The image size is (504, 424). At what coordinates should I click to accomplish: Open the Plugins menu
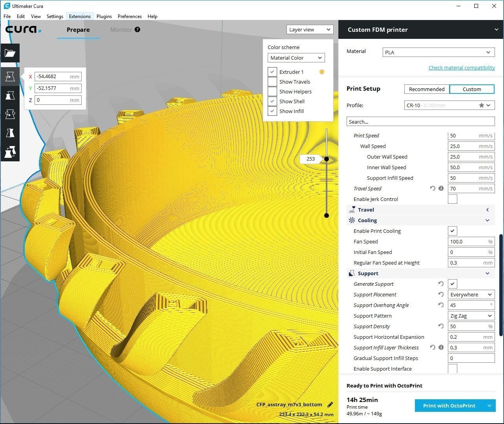pyautogui.click(x=104, y=16)
